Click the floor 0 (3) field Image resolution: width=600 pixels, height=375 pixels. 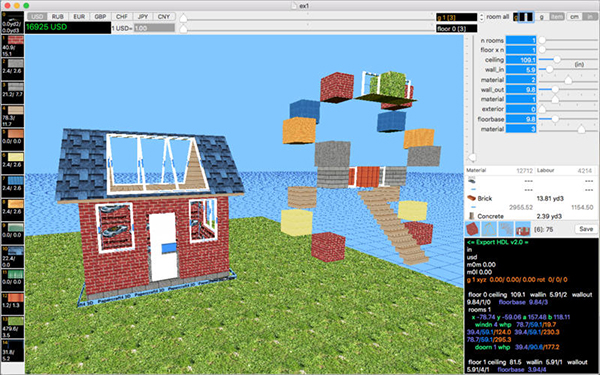point(457,29)
